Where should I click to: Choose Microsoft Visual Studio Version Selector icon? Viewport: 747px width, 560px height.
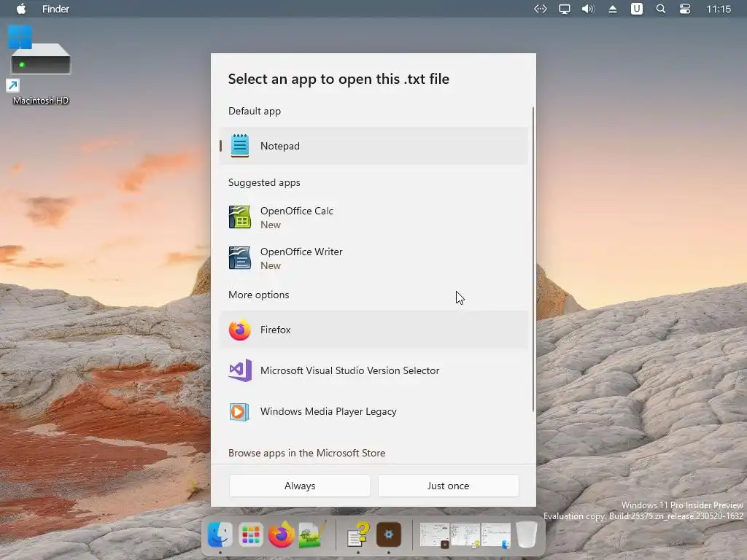point(239,370)
